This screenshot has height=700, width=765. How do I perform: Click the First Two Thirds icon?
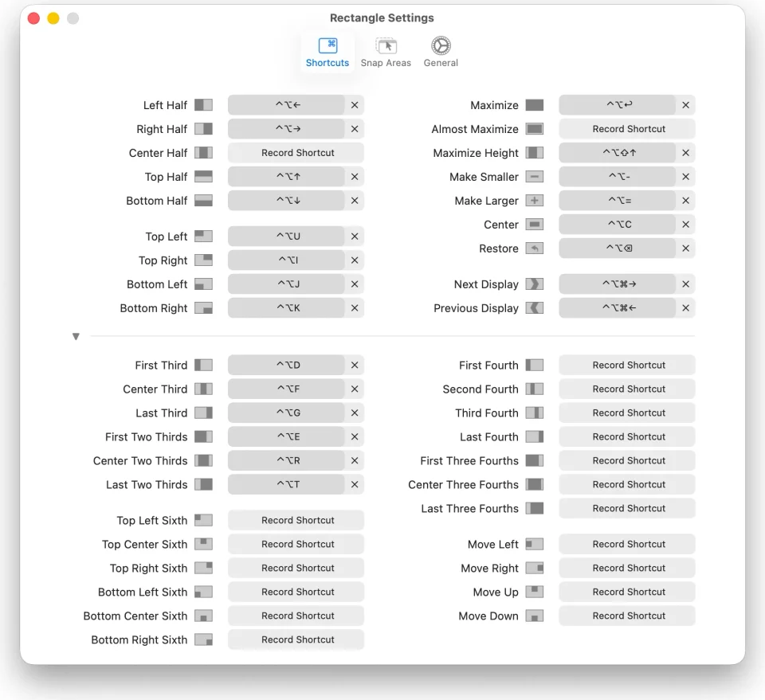pos(203,436)
